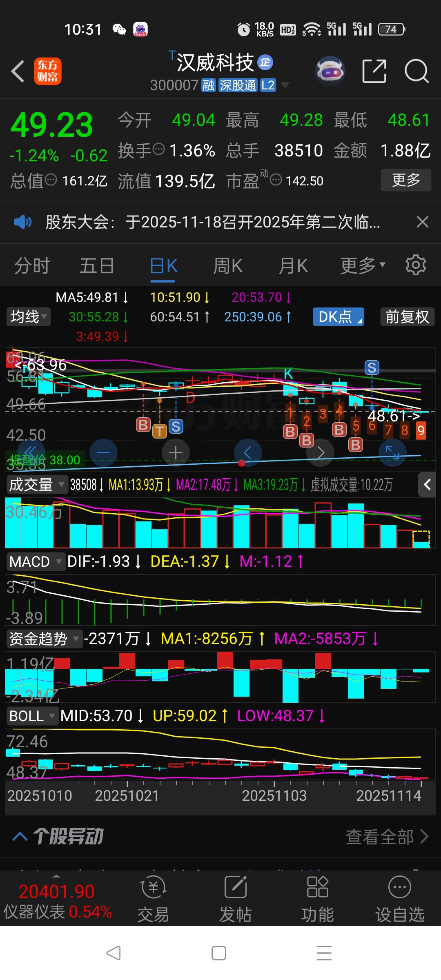
Task: Tap the 总值 info bubble icon
Action: (x=51, y=180)
